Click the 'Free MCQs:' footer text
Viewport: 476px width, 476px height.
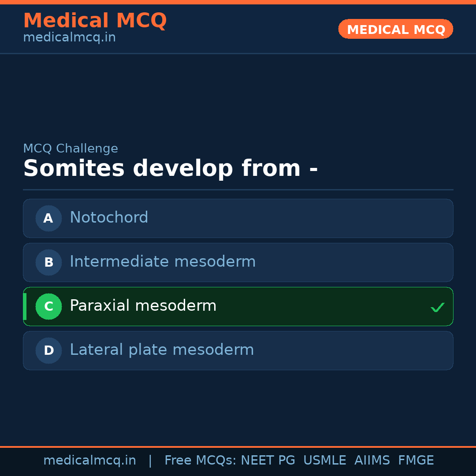[201, 461]
